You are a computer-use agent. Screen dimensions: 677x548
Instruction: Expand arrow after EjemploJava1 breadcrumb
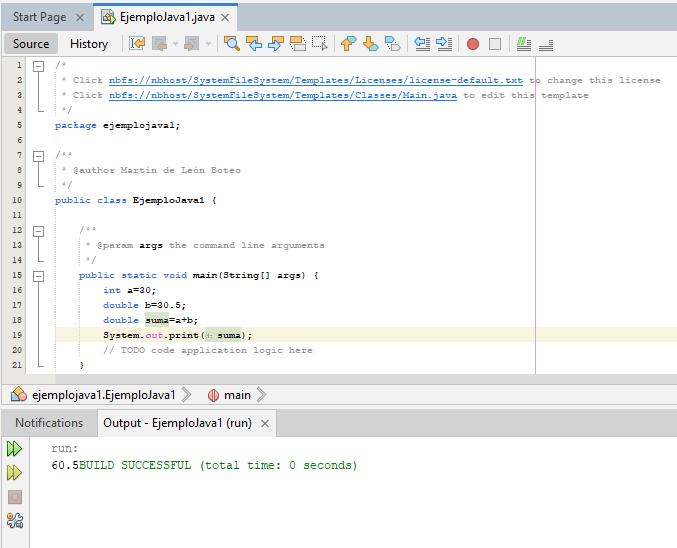186,395
